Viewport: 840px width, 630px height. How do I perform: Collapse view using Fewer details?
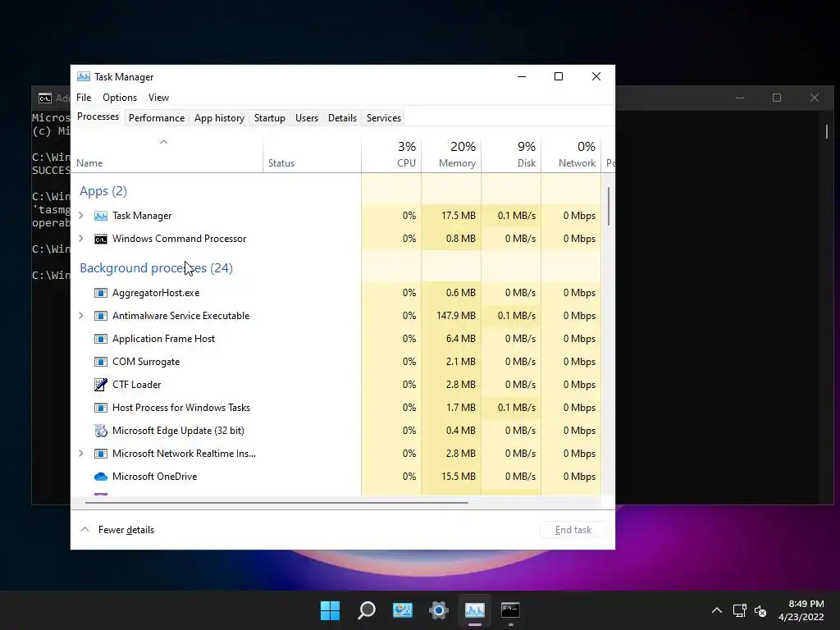click(117, 530)
